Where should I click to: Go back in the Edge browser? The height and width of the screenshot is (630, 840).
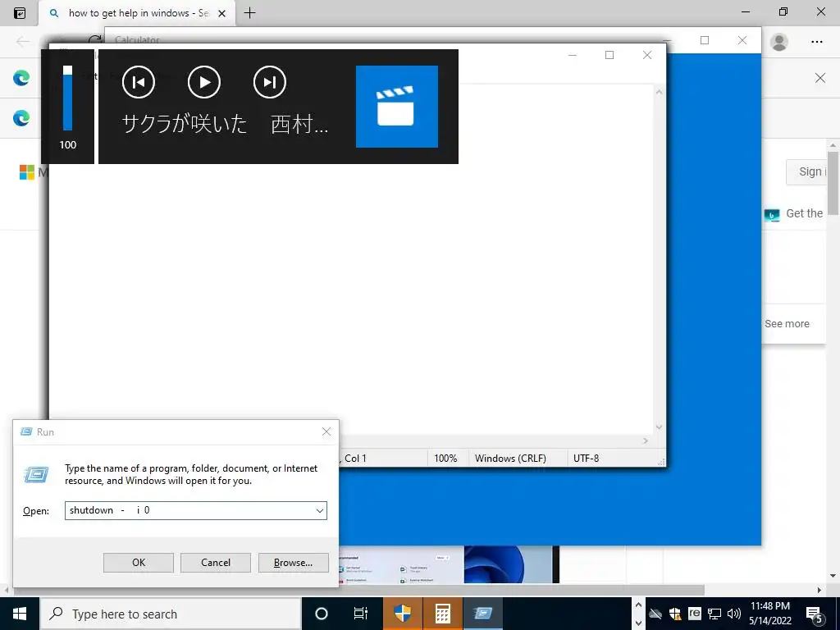[22, 41]
